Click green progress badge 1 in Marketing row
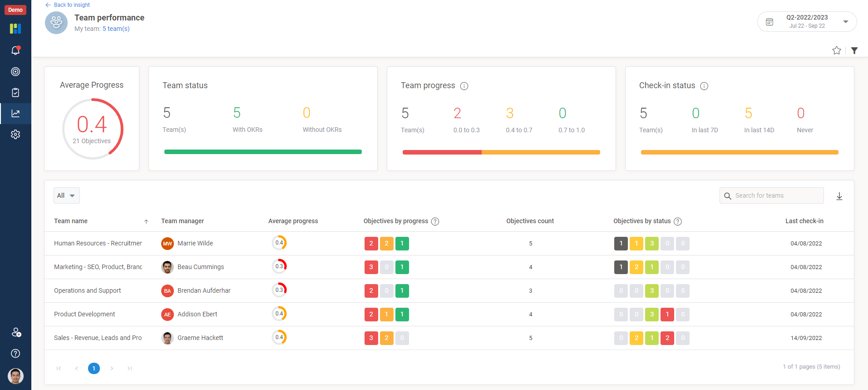868x390 pixels. point(402,267)
